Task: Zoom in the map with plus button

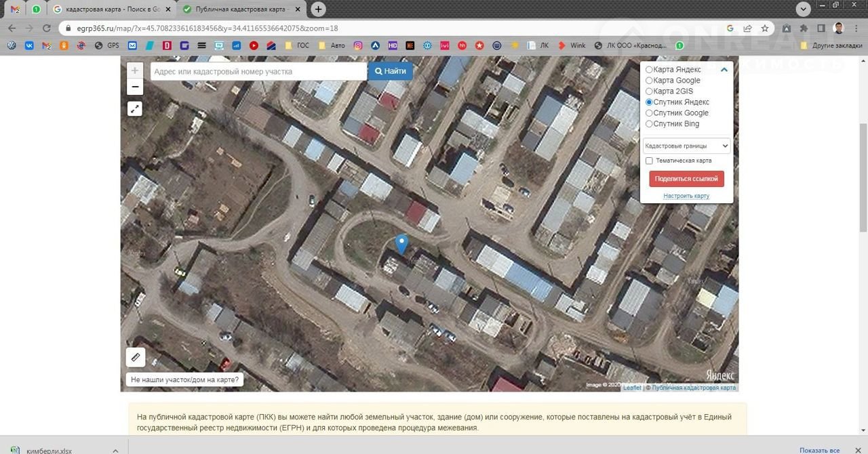Action: tap(135, 70)
